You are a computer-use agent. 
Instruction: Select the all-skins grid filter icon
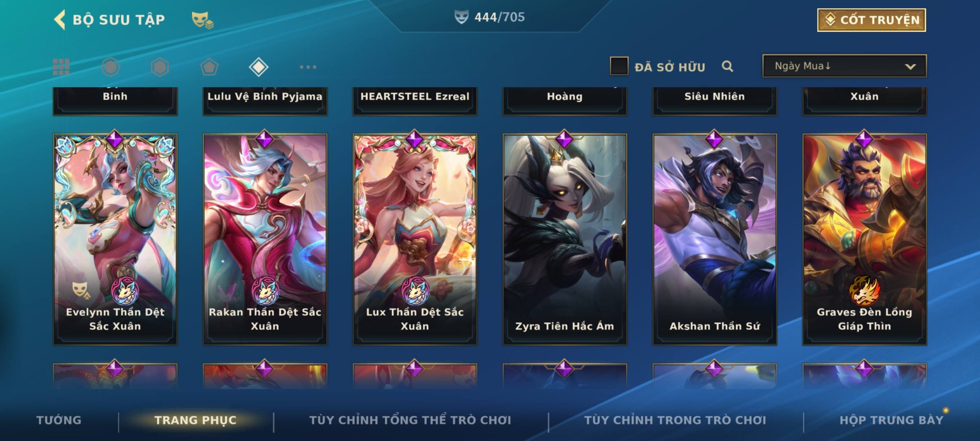pos(61,67)
